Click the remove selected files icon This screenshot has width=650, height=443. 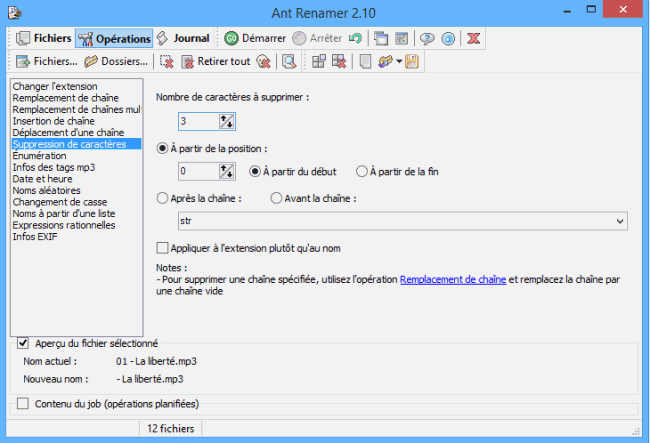pos(167,62)
